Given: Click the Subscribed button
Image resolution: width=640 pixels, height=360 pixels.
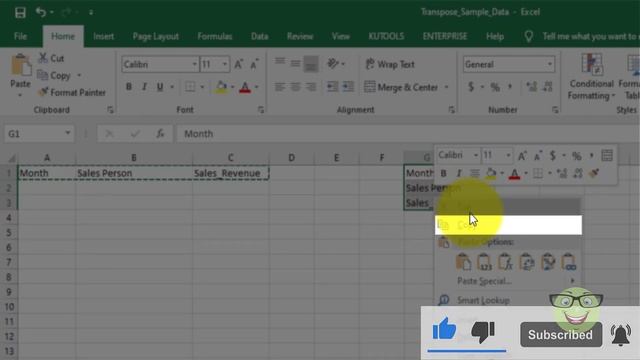Looking at the screenshot, I should (x=561, y=335).
